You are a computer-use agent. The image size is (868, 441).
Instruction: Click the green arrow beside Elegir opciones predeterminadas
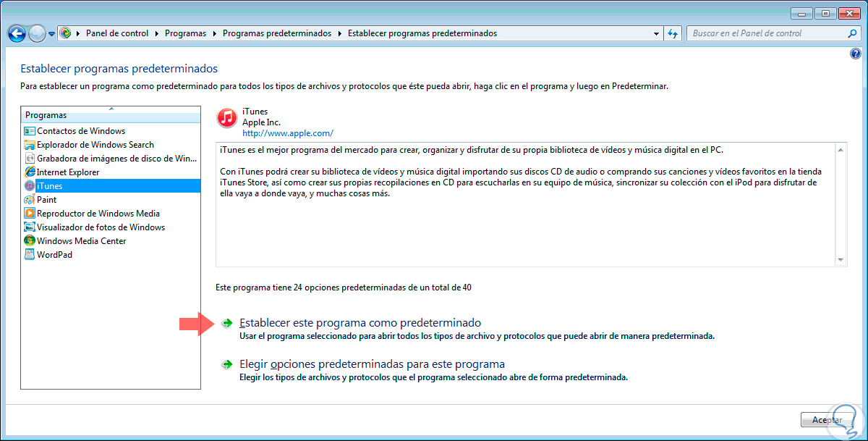point(227,365)
